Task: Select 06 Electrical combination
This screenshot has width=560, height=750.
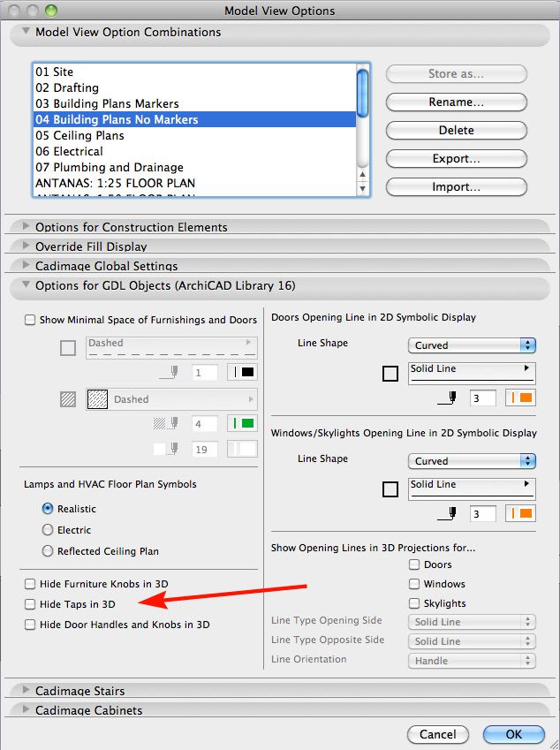Action: 194,151
